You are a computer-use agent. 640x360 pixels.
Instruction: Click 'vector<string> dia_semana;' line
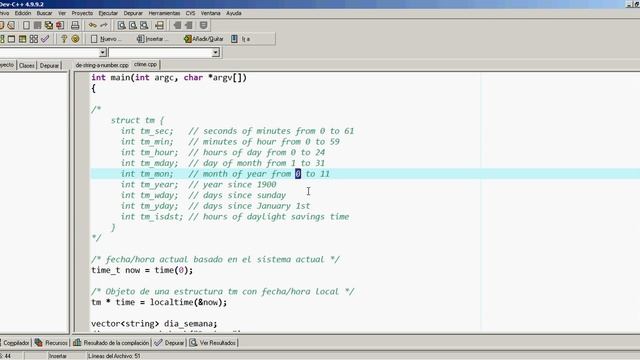click(154, 324)
